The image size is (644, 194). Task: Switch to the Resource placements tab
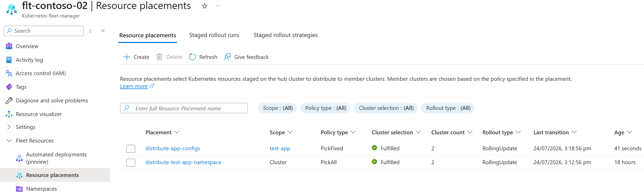pyautogui.click(x=148, y=35)
